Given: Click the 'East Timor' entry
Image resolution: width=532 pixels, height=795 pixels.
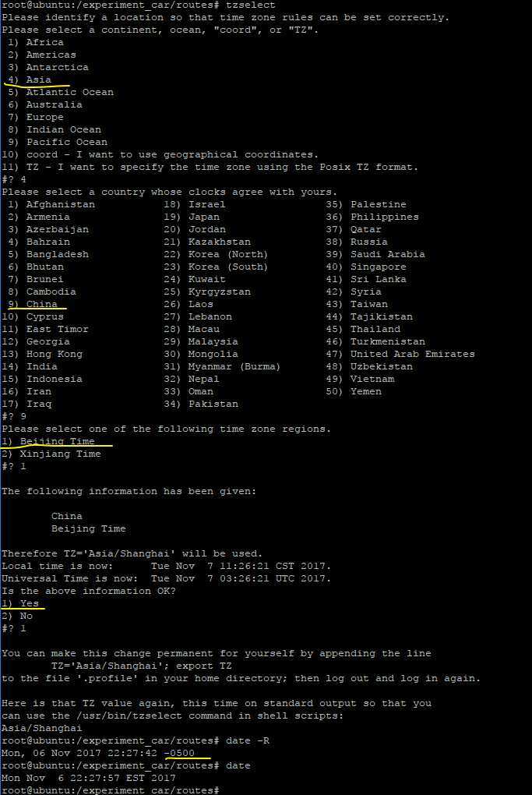Looking at the screenshot, I should coord(58,329).
